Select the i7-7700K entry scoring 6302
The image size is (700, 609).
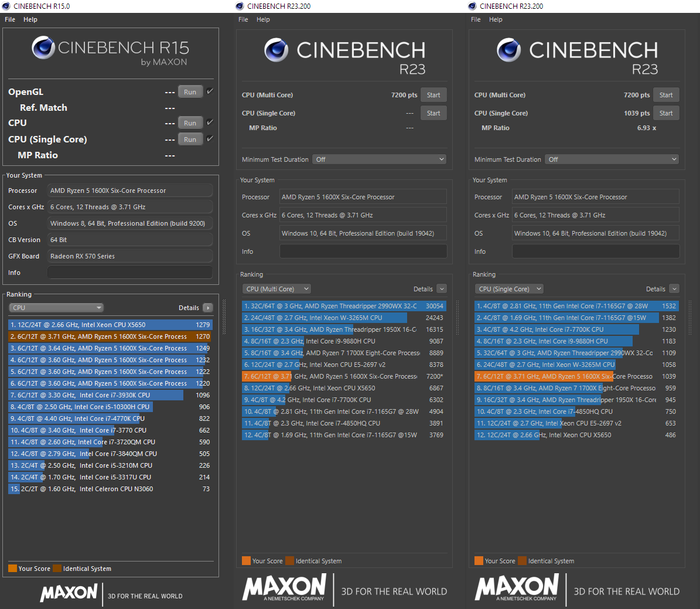pyautogui.click(x=344, y=400)
